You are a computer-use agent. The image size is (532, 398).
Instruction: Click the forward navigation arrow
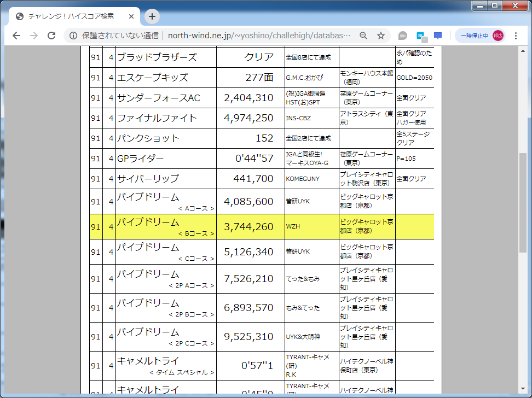tap(33, 35)
